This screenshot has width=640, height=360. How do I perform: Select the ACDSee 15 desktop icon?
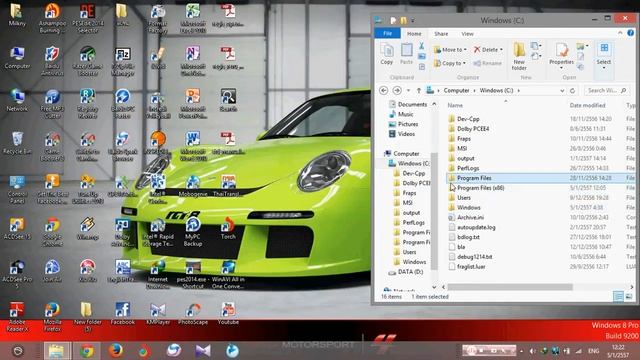(x=17, y=229)
